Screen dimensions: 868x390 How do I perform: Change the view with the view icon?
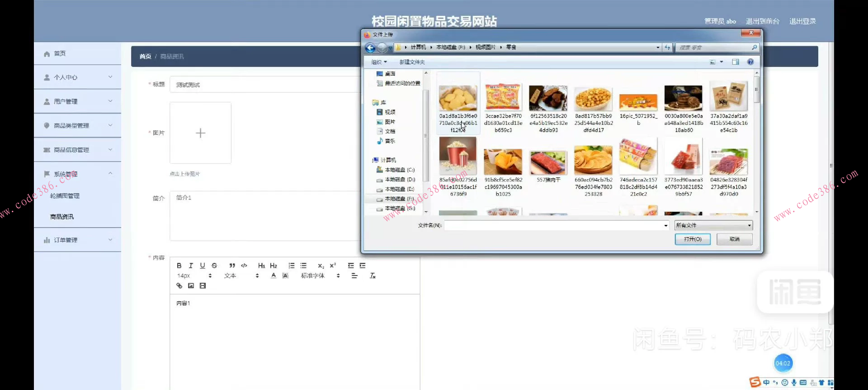coord(713,62)
